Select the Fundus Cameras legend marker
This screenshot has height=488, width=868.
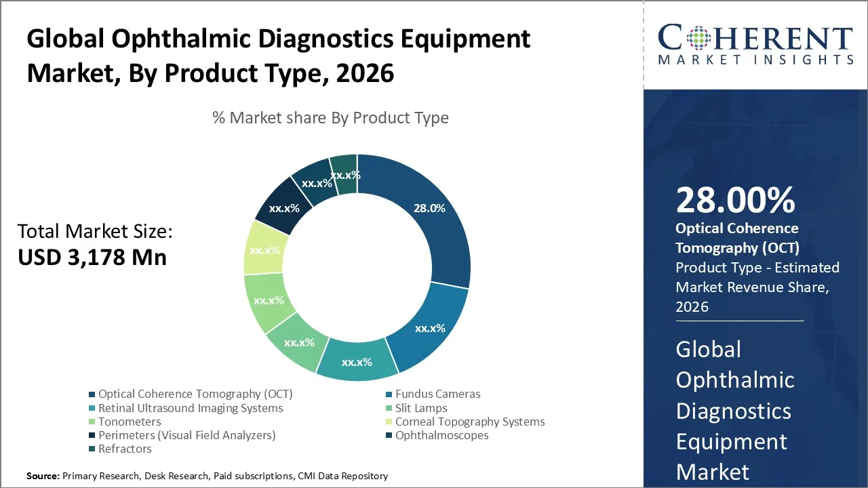pos(389,394)
